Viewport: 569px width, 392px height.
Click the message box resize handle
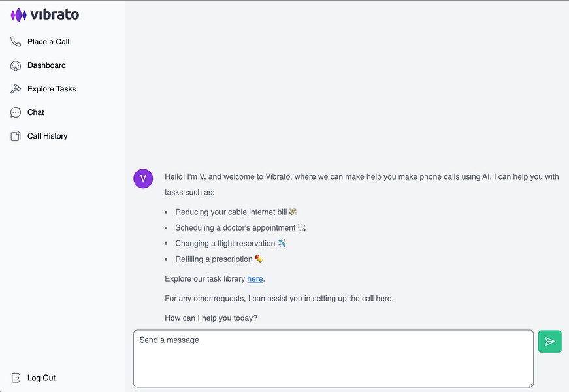click(x=530, y=384)
